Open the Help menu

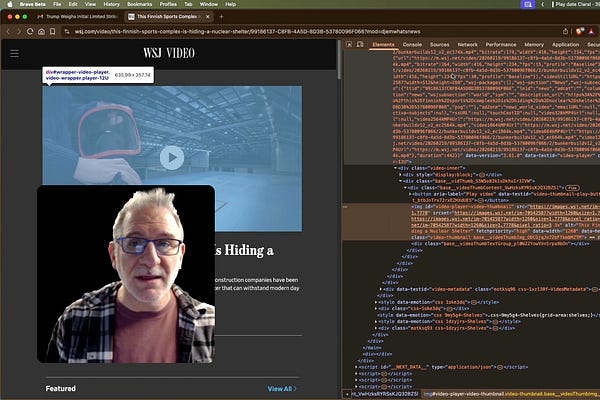click(230, 4)
